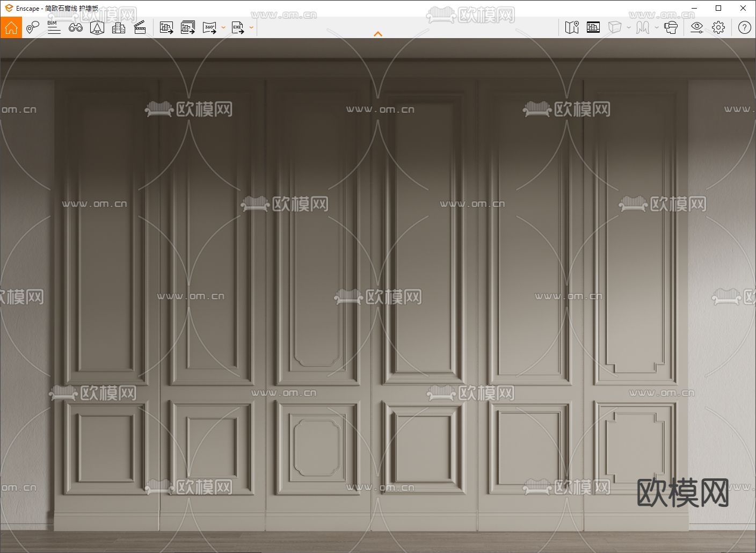Click the Enscape logo in title bar
The height and width of the screenshot is (553, 756).
point(9,8)
